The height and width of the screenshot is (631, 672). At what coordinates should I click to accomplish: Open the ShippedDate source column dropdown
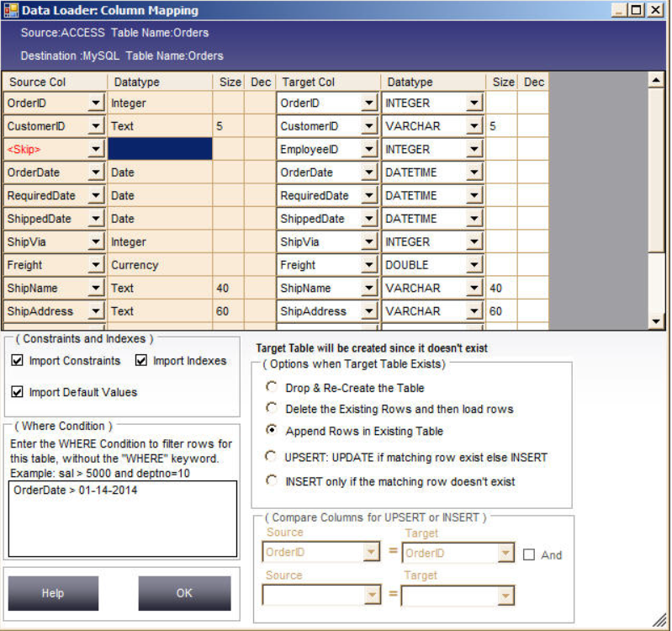(x=96, y=219)
